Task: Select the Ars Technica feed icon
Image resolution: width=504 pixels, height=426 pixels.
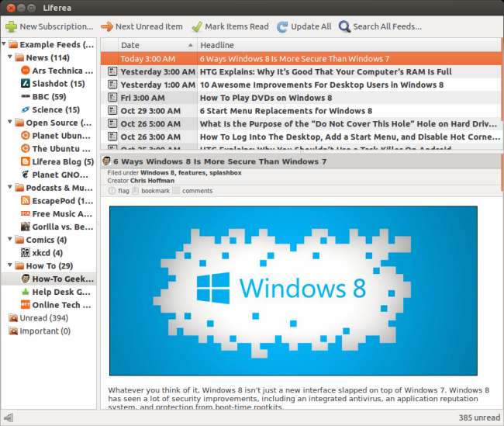Action: pos(25,71)
